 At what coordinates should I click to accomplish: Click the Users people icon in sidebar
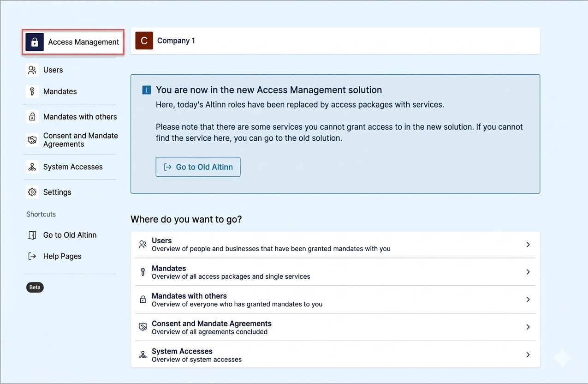coord(32,70)
